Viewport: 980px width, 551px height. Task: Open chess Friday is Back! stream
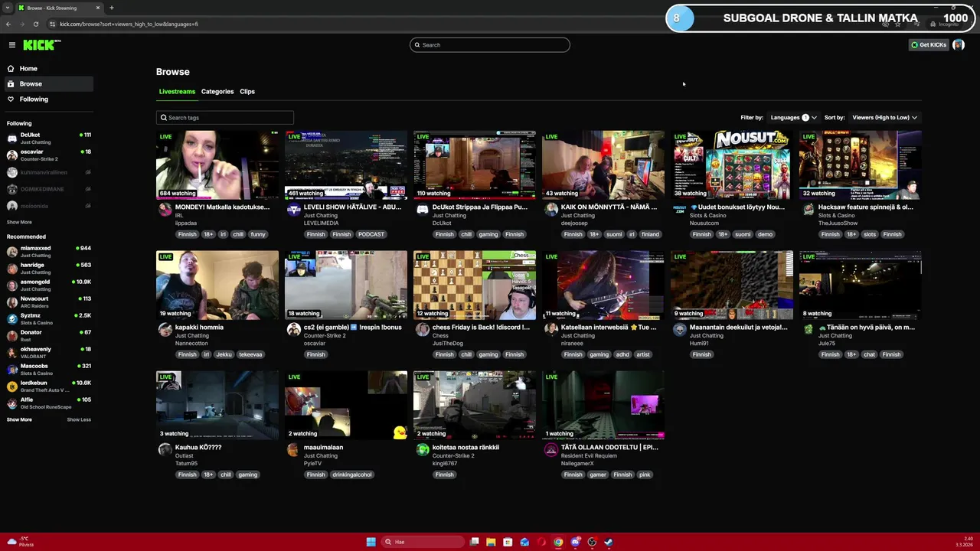475,285
